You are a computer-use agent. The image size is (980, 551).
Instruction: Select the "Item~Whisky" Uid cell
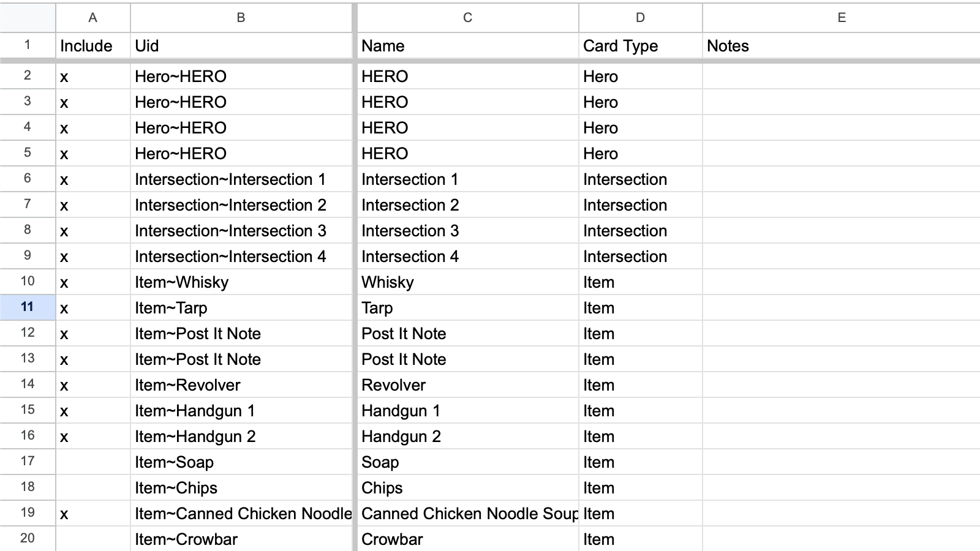241,282
